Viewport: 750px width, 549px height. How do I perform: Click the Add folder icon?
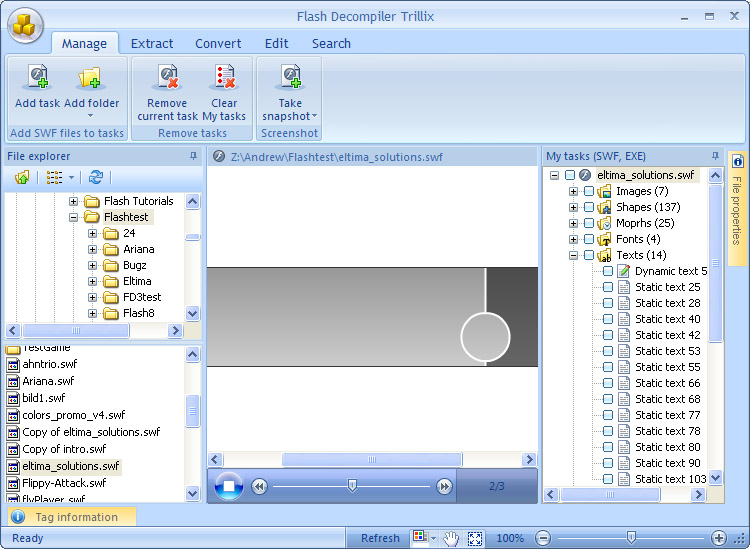pos(91,78)
